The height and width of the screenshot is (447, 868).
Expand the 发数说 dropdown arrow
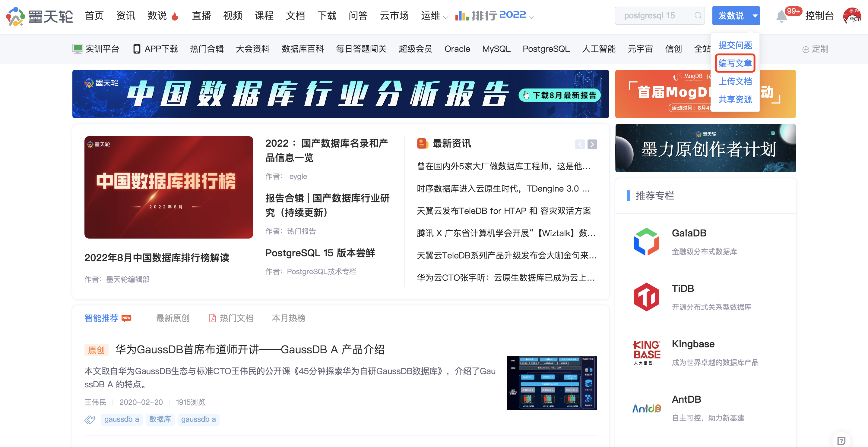click(755, 15)
